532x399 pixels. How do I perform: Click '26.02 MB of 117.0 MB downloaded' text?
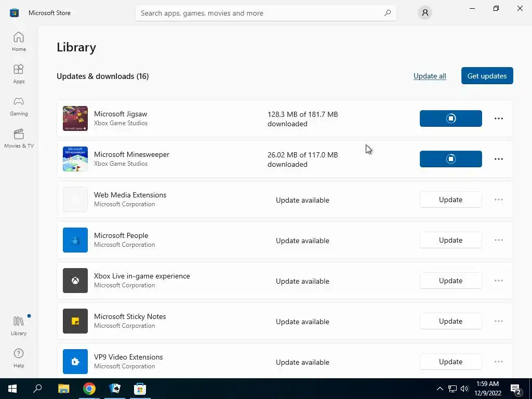(303, 159)
